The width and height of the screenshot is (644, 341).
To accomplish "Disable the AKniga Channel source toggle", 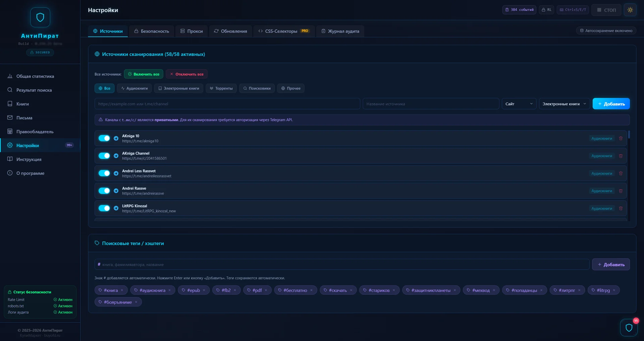I will [x=104, y=156].
